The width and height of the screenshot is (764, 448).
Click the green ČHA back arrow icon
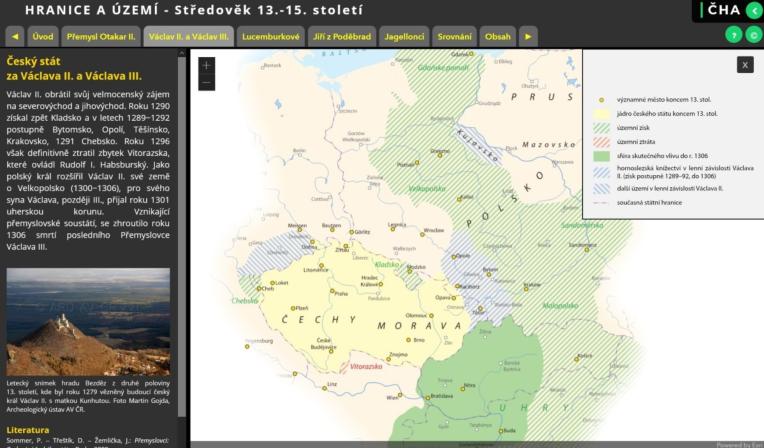coord(754,10)
